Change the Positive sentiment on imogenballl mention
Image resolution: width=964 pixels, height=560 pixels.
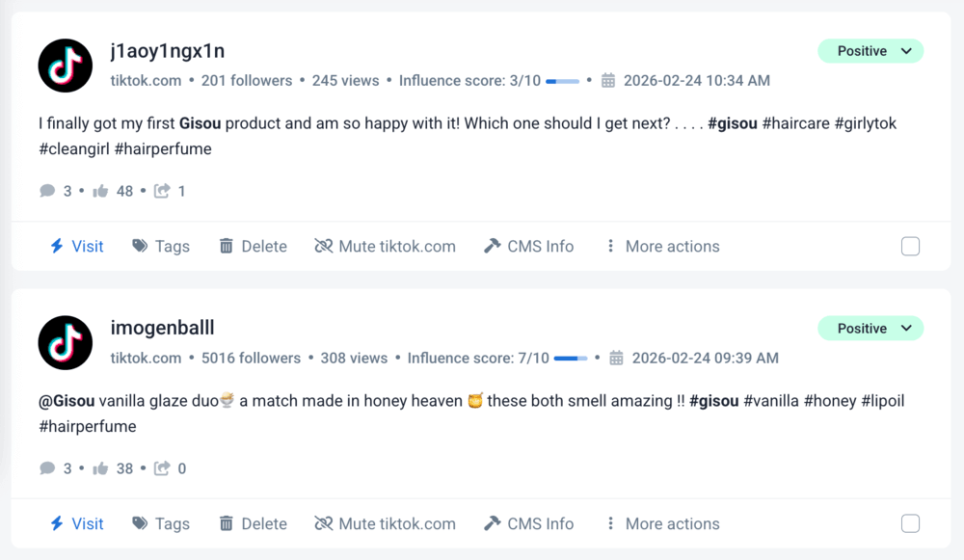pos(870,329)
